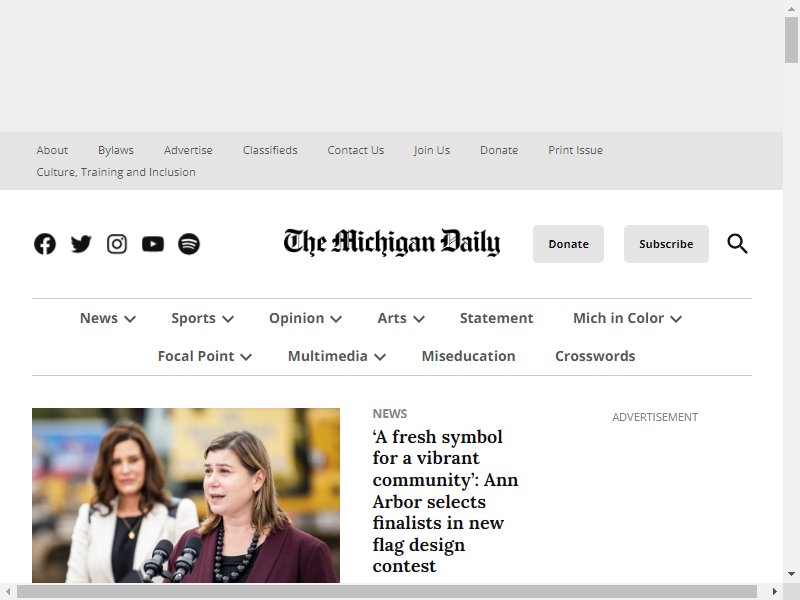The height and width of the screenshot is (600, 800).
Task: Go to the Statement section
Action: (496, 318)
